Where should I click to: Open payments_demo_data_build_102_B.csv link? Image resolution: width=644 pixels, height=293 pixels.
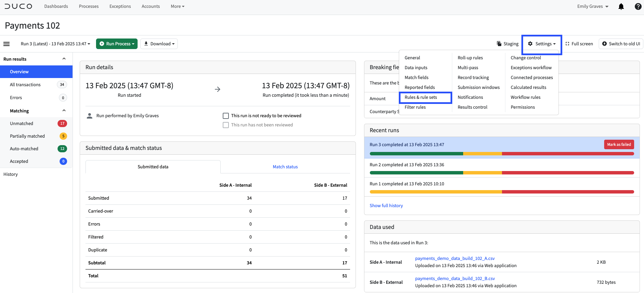[x=455, y=279]
